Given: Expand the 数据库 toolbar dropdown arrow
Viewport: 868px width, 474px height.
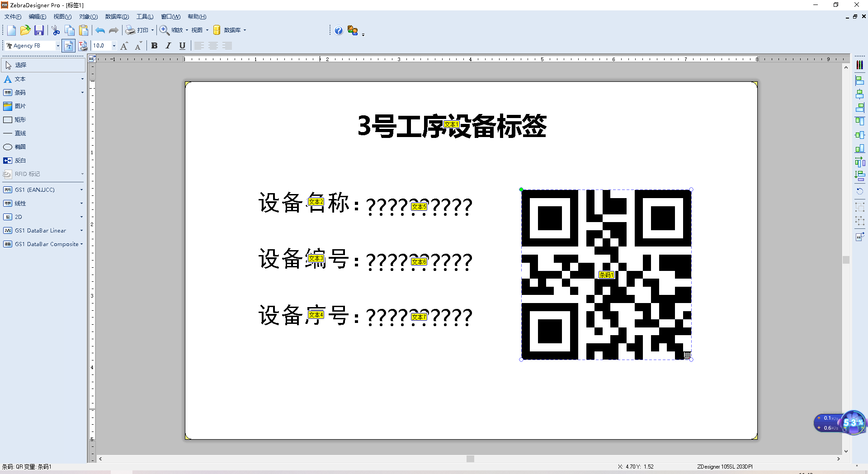Looking at the screenshot, I should click(245, 30).
